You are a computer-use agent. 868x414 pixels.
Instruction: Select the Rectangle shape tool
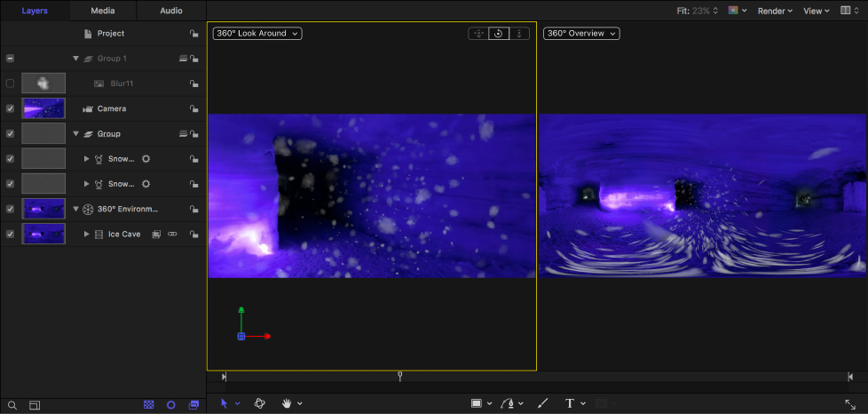[476, 403]
